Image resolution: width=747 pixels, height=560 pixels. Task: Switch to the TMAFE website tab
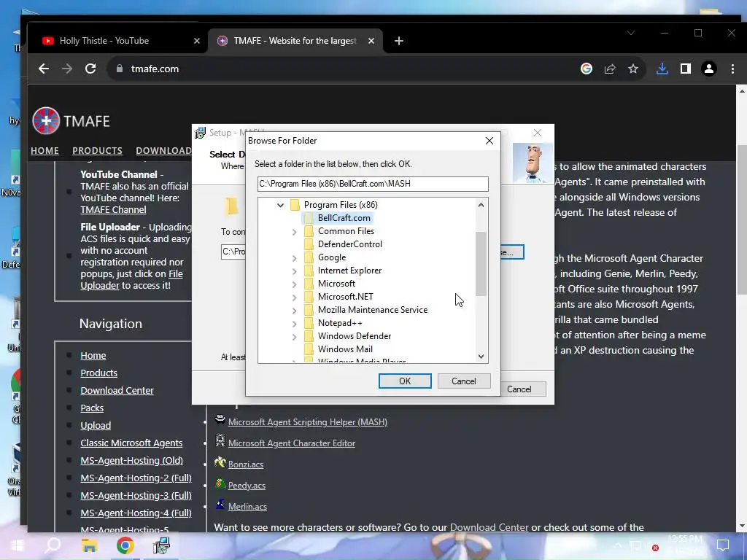[294, 41]
